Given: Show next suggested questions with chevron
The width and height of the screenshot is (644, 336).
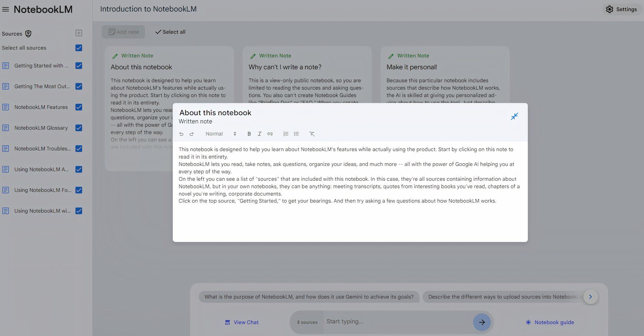Looking at the screenshot, I should coord(590,297).
